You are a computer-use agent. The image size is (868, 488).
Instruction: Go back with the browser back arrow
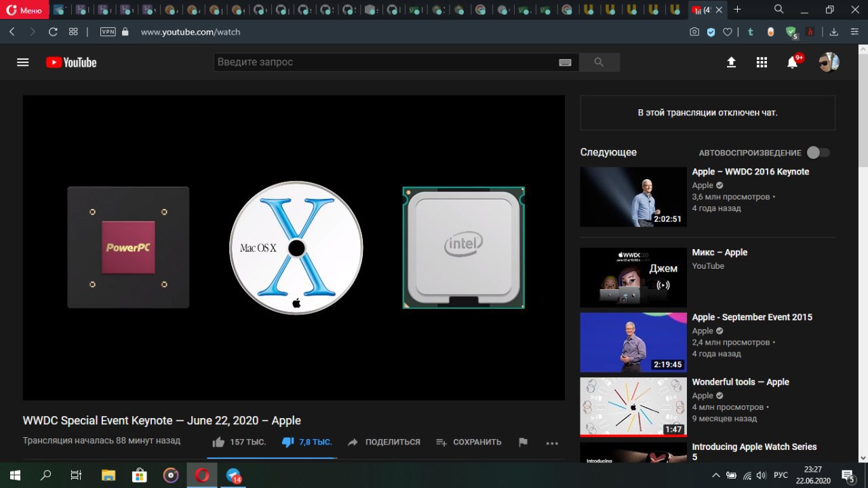(12, 32)
